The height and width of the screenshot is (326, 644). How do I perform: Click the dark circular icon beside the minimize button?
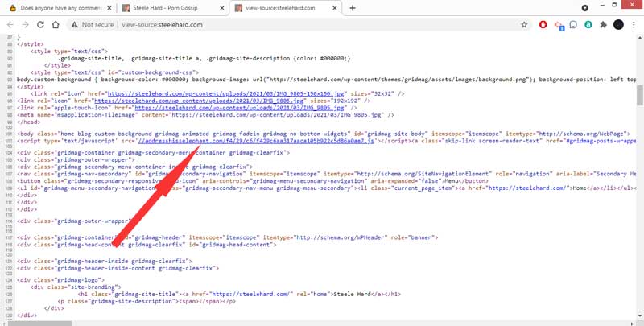tap(585, 8)
